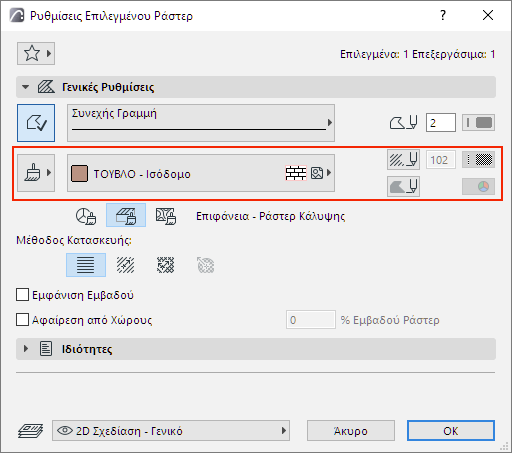Click the Επιφάνεια - Ράστερ Κάλυψης label
The image size is (512, 453).
270,216
